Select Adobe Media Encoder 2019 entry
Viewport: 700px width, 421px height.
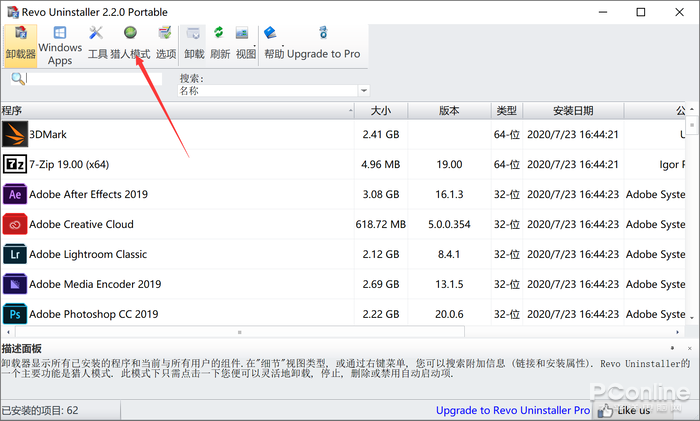click(x=95, y=284)
